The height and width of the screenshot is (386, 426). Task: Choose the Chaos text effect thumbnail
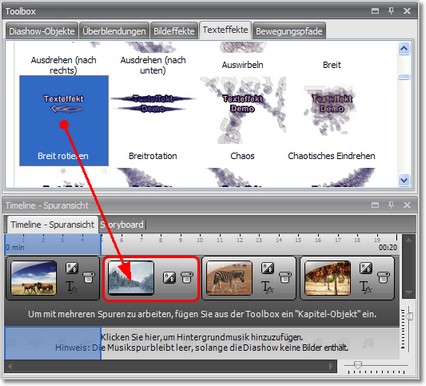pos(242,110)
